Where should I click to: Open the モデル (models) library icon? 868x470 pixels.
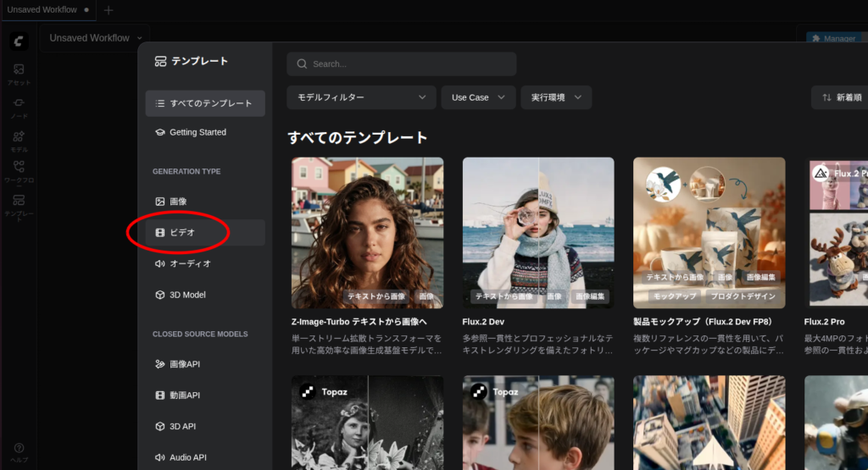tap(19, 140)
